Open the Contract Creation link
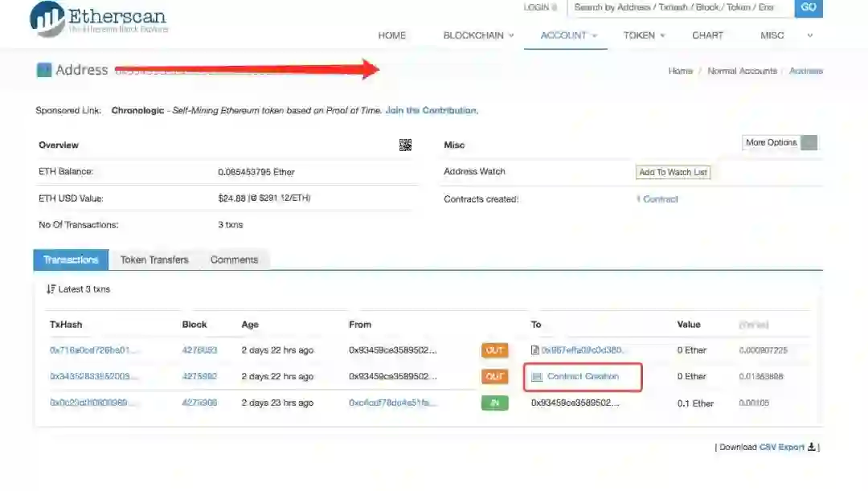Image resolution: width=868 pixels, height=491 pixels. pos(583,376)
